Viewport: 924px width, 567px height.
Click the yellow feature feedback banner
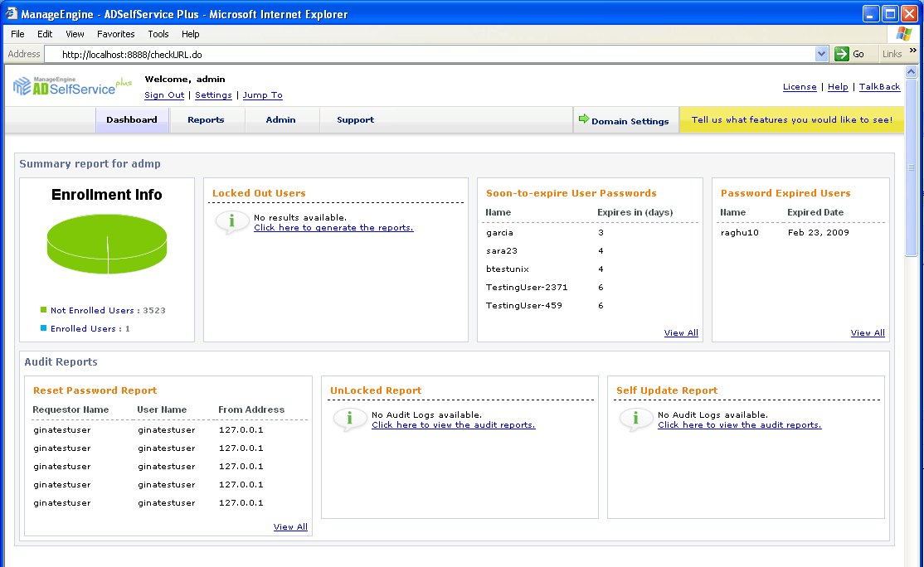pos(791,119)
